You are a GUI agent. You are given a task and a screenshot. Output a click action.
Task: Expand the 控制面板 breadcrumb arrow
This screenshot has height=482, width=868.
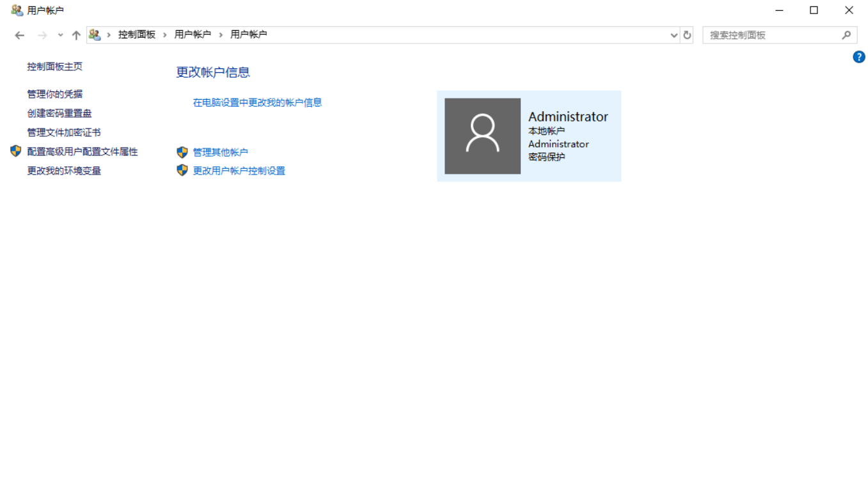pos(164,35)
